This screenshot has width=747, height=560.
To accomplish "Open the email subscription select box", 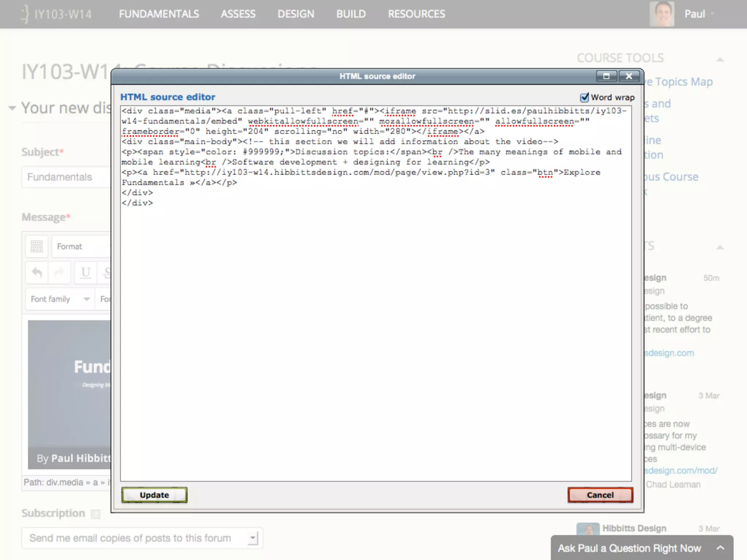I will coord(142,538).
